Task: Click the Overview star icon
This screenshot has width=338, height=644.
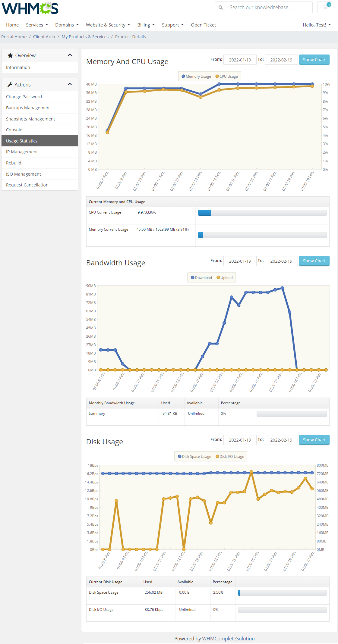Action: click(10, 55)
